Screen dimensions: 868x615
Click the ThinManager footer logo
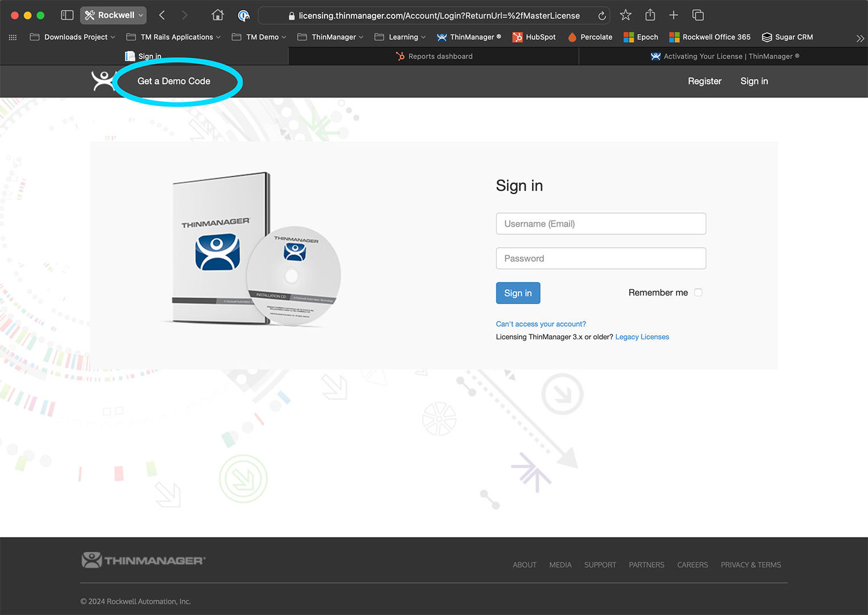coord(144,560)
